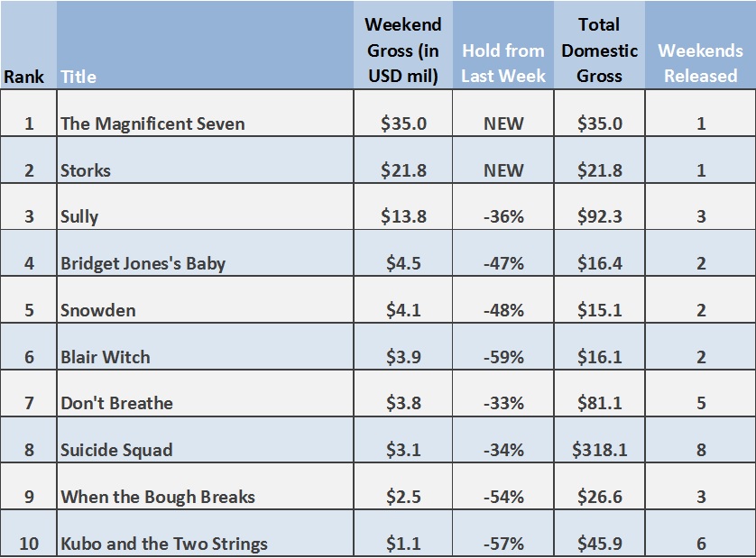Select the Hold from Last Week header
The image size is (756, 558).
coord(503,63)
